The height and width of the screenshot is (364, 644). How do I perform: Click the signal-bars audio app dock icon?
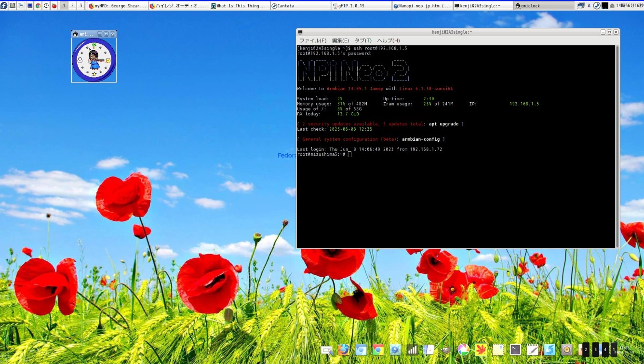tap(412, 350)
